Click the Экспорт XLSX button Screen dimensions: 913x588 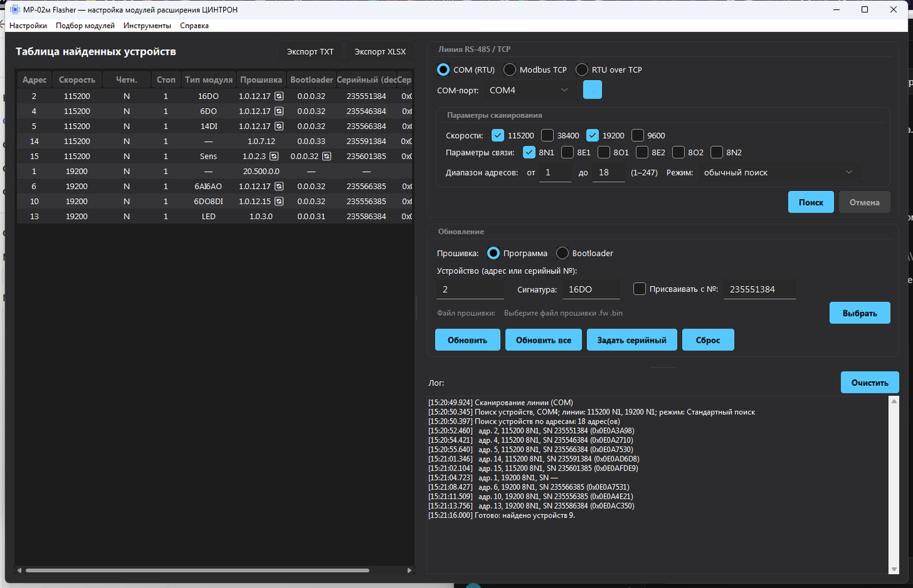coord(380,51)
